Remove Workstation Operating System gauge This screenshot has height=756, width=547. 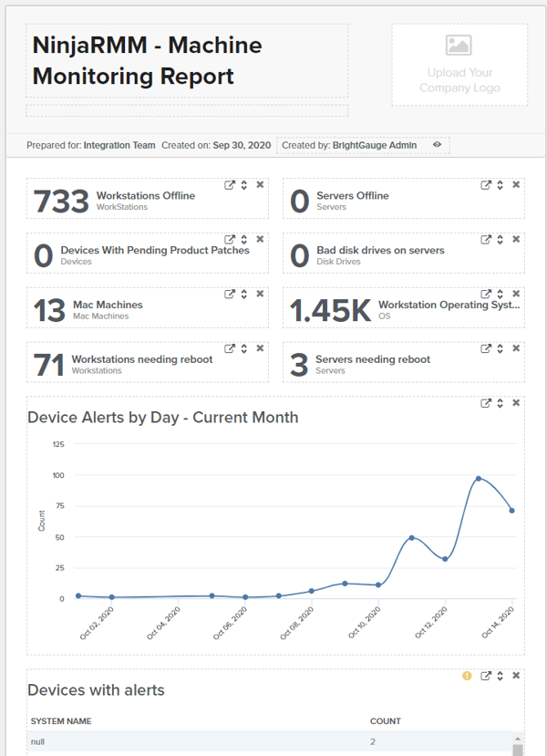[x=516, y=293]
